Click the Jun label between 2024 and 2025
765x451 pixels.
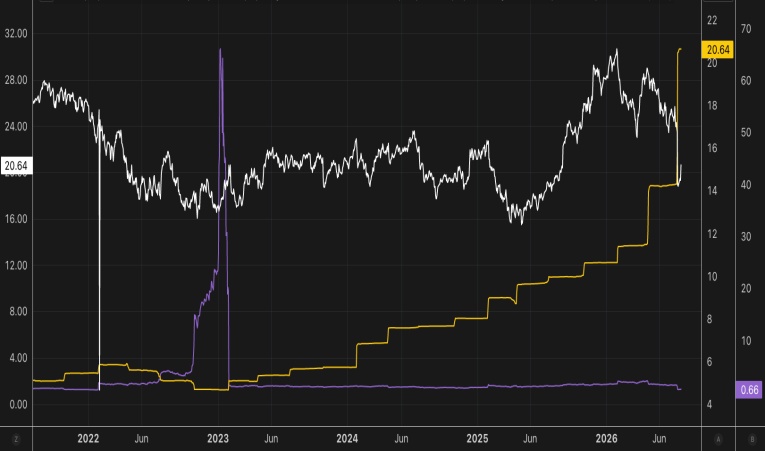pyautogui.click(x=401, y=438)
